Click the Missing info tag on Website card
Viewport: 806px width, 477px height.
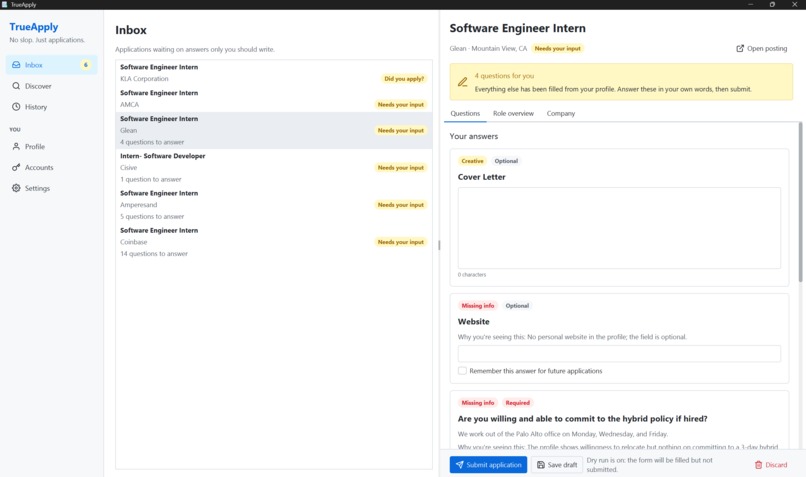pos(478,306)
